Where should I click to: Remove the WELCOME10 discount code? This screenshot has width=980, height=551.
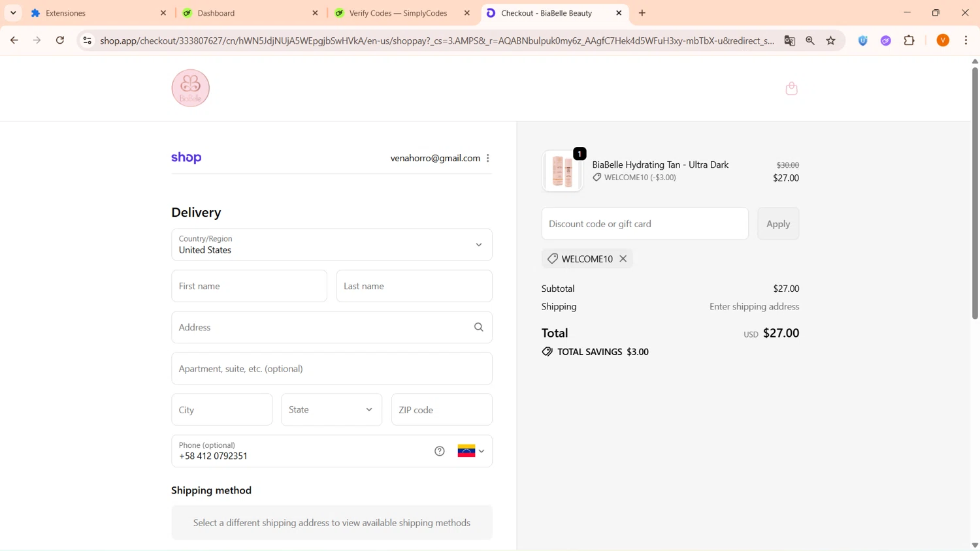point(623,259)
